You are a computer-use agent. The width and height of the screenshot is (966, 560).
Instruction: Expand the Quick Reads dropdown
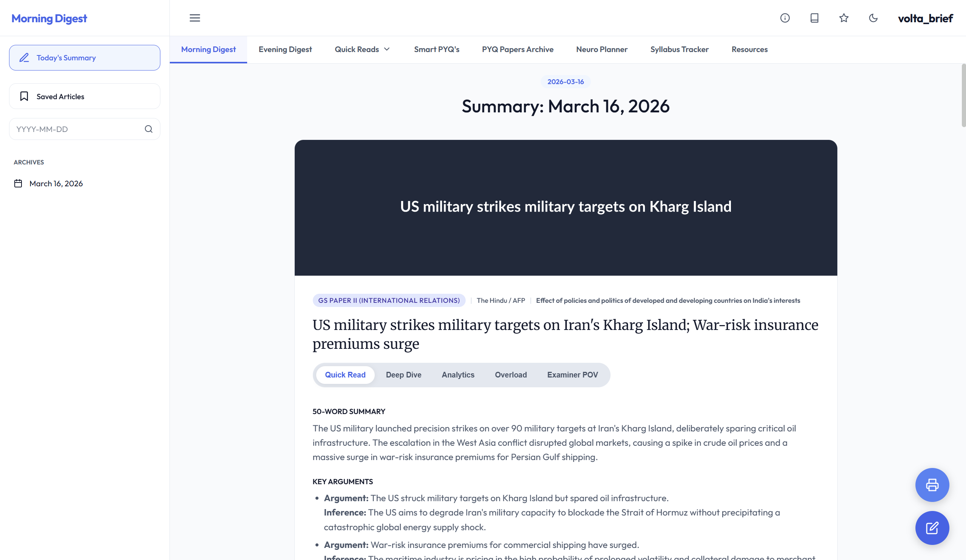[362, 49]
